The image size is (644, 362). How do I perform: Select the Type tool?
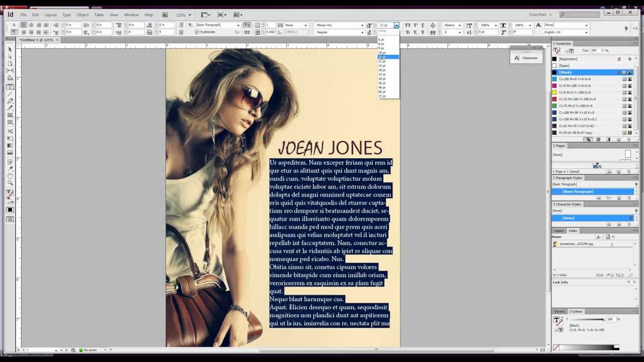[10, 87]
